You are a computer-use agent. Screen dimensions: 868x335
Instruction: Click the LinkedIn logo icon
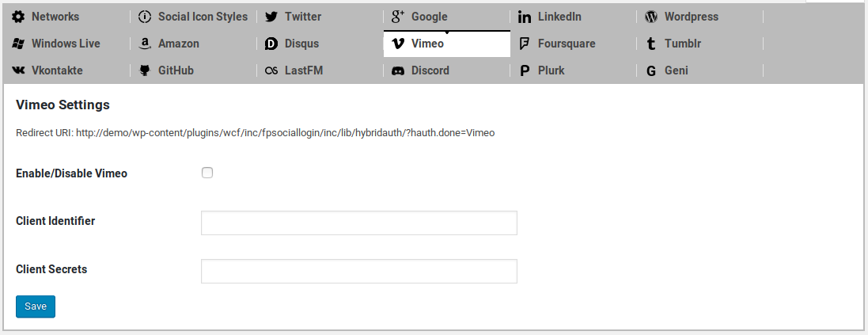tap(525, 17)
